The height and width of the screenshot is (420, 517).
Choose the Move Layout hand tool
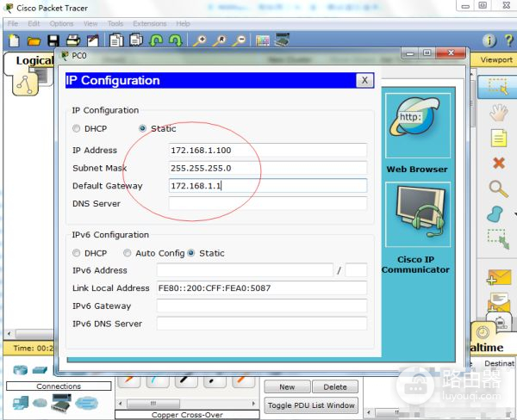click(498, 112)
